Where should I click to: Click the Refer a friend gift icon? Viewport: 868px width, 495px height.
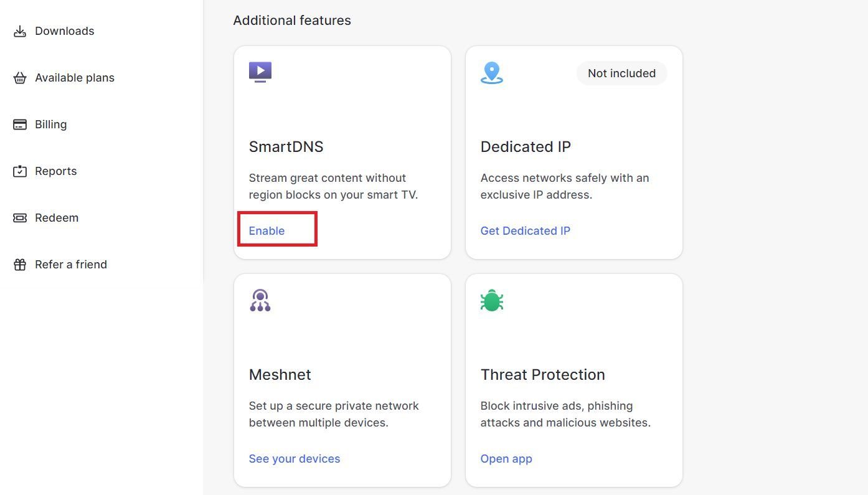click(20, 265)
